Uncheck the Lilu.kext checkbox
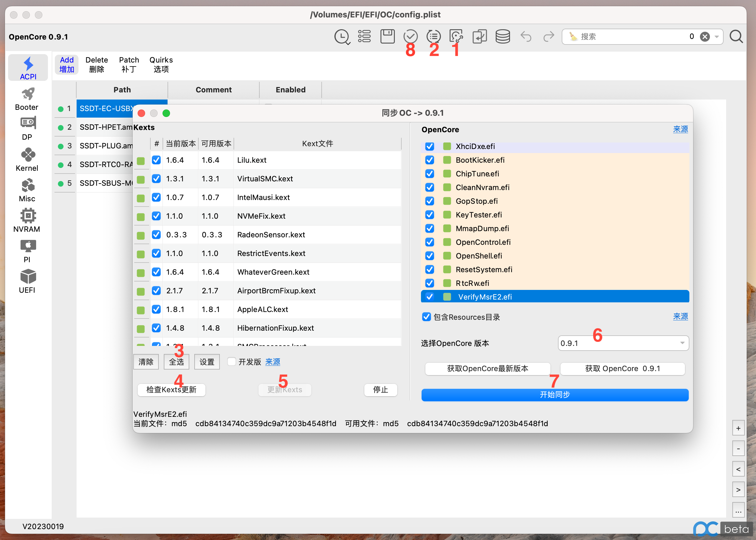 coord(156,160)
